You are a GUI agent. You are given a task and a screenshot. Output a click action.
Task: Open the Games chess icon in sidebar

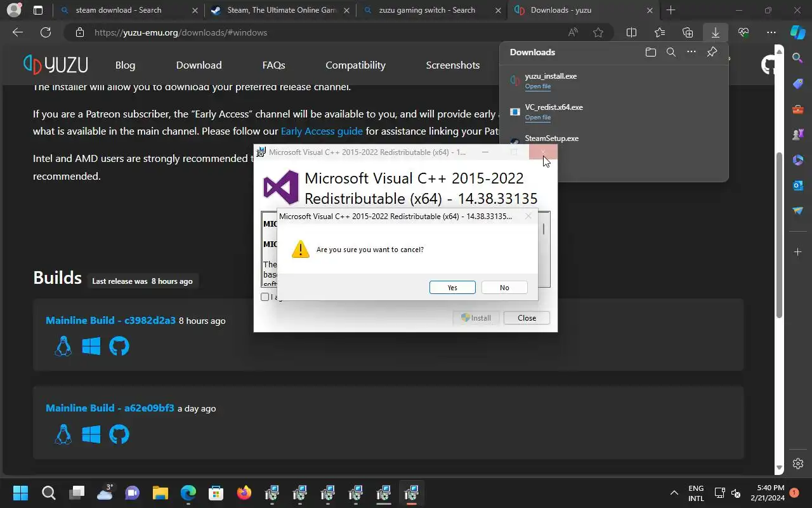coord(798,135)
